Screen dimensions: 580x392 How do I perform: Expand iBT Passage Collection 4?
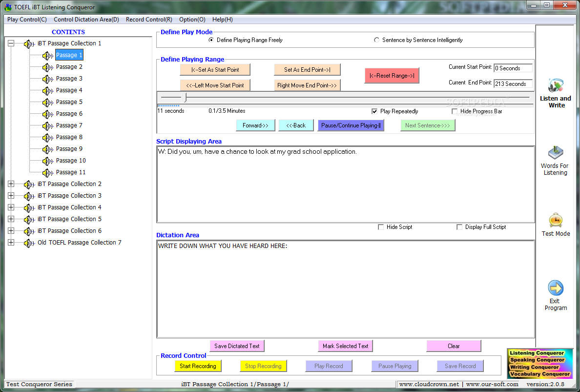pyautogui.click(x=11, y=207)
